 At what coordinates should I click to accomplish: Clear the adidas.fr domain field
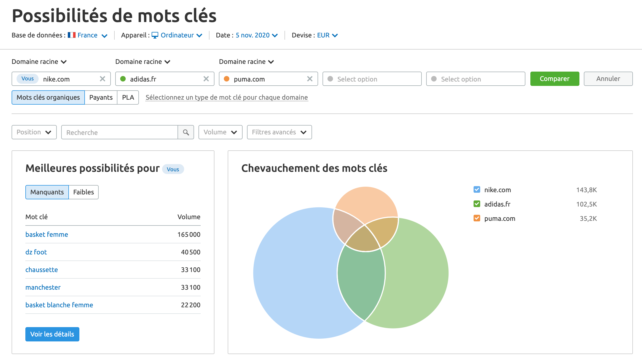click(206, 79)
